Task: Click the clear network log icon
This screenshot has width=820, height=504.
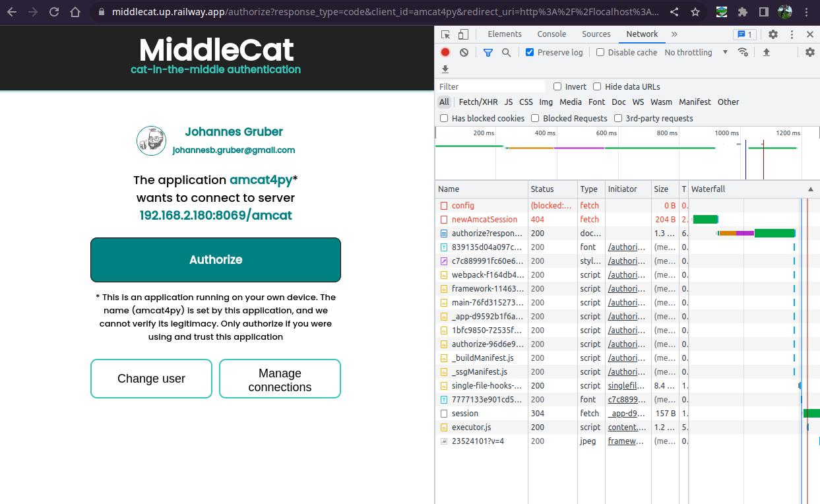Action: coord(464,52)
